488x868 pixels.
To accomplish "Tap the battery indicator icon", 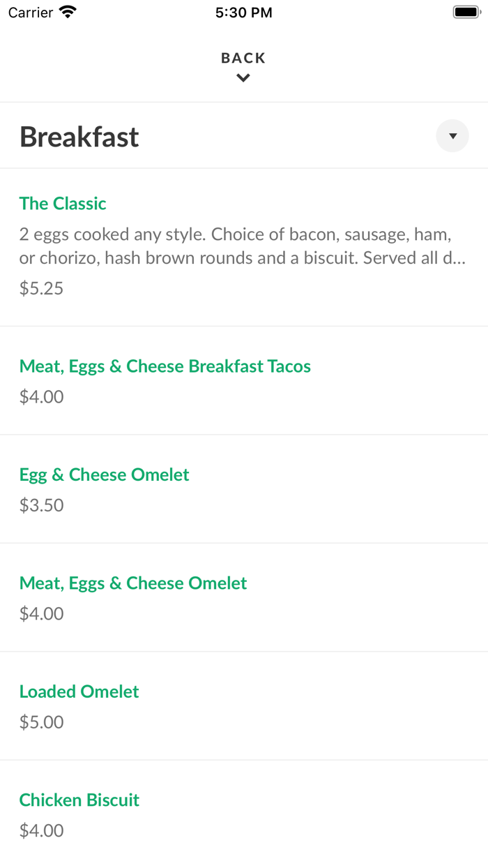I will [x=466, y=11].
